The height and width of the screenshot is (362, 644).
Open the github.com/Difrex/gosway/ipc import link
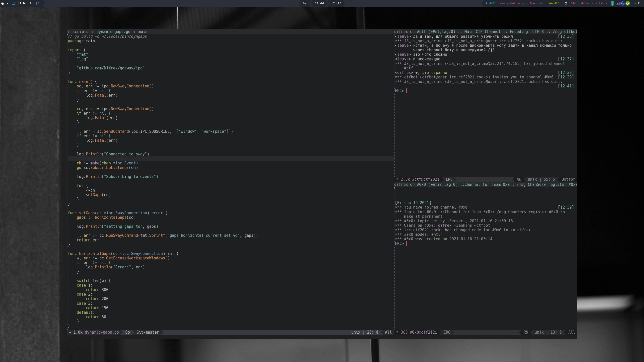111,68
